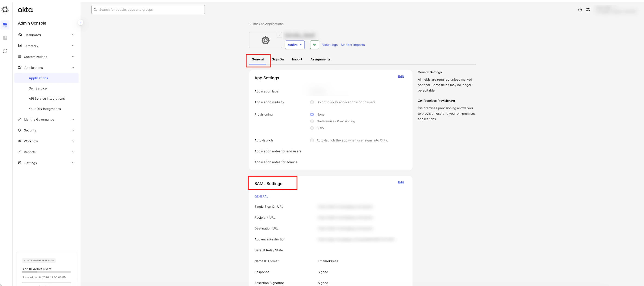Click Edit in SAML Settings section
This screenshot has width=644, height=286.
point(401,182)
